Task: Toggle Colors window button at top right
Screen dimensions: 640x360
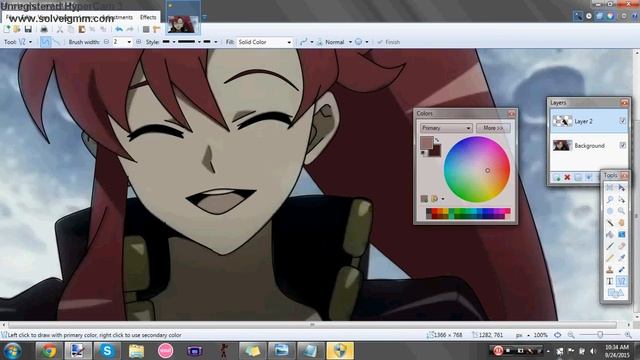Action: pos(610,16)
